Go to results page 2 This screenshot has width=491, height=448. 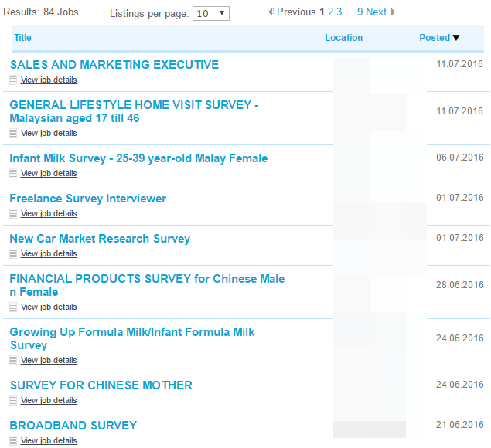coord(330,12)
